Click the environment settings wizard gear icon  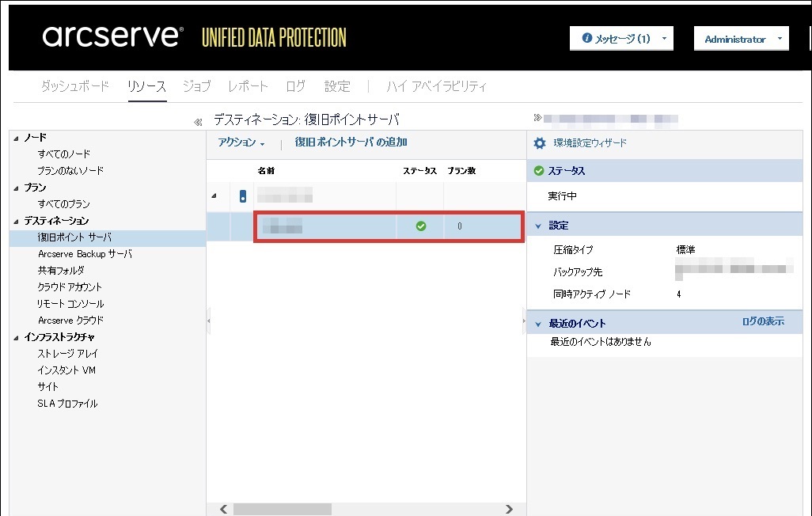(x=540, y=143)
